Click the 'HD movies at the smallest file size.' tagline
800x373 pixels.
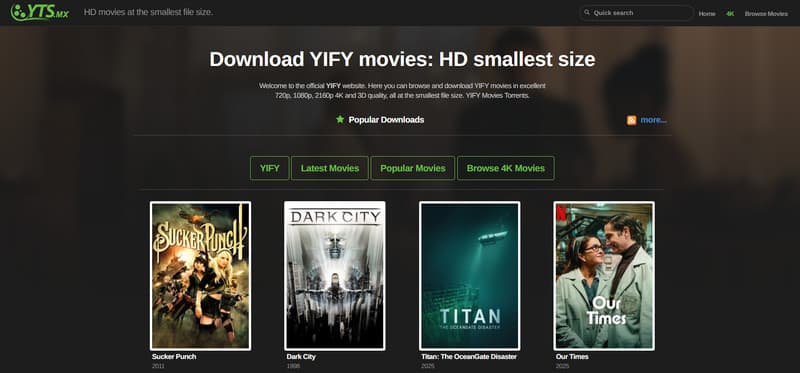click(x=148, y=12)
